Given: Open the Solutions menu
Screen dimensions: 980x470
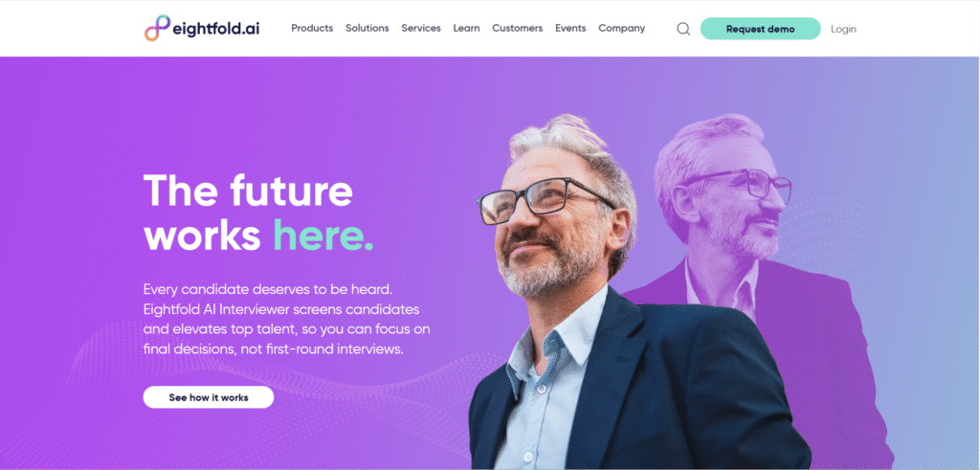Looking at the screenshot, I should point(367,28).
